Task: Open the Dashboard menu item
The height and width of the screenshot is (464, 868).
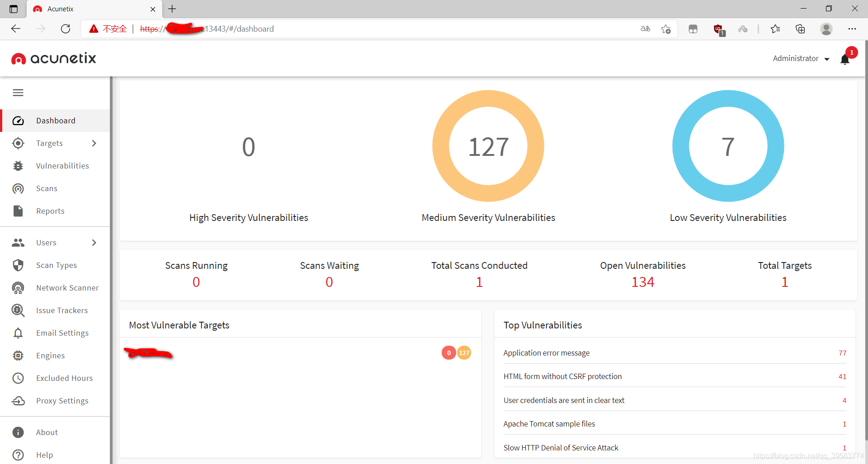Action: [55, 121]
